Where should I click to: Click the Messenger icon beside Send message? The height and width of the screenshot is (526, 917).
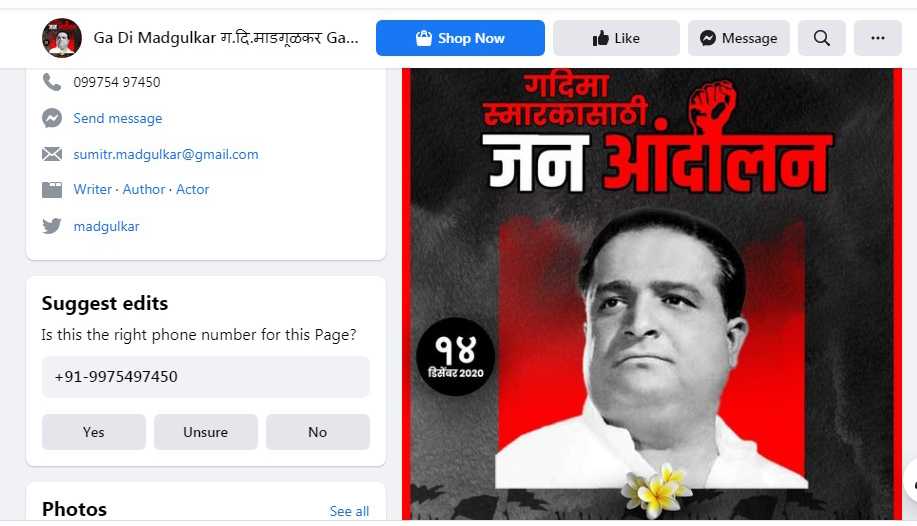[x=51, y=118]
